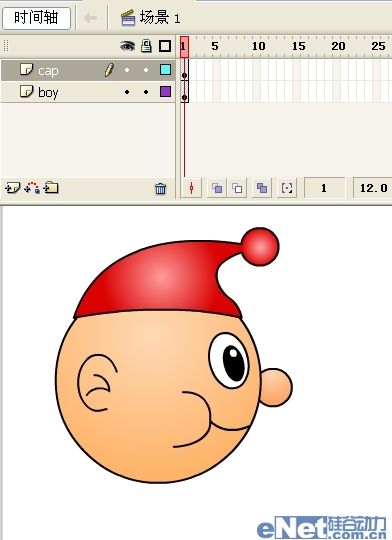The height and width of the screenshot is (540, 392).
Task: Toggle the onion skin button
Action: (x=217, y=188)
